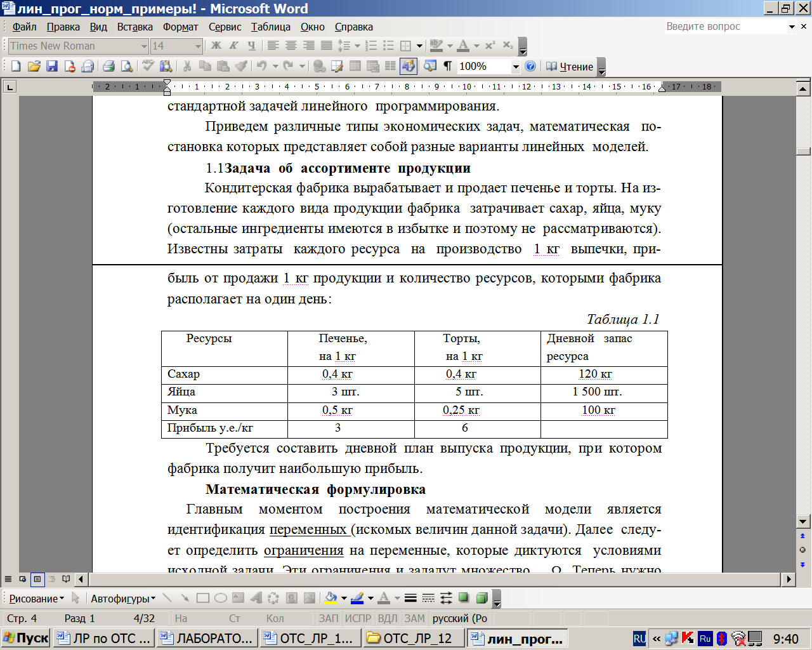Screen dimensions: 812x650
Task: Print the document with the printer icon
Action: 108,66
